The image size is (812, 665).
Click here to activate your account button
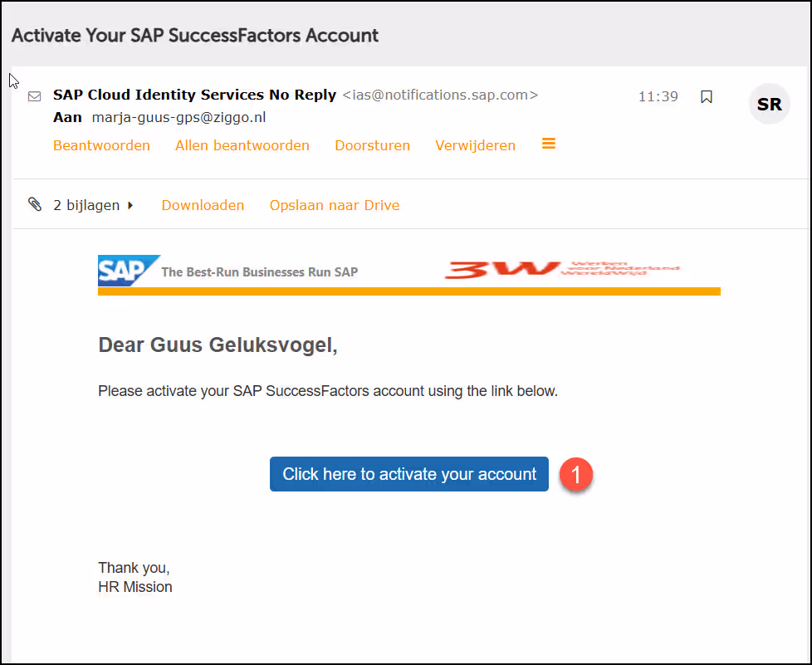[x=409, y=474]
